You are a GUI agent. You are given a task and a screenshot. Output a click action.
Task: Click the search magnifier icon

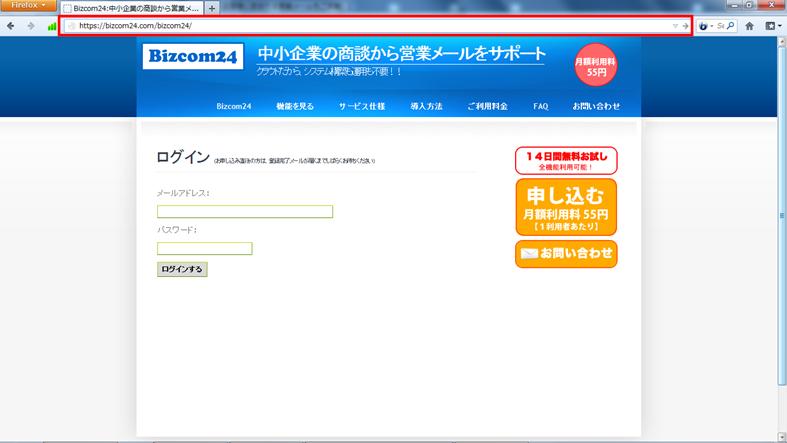point(731,26)
